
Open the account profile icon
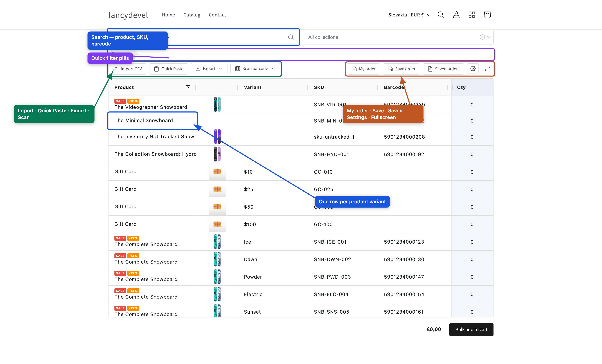(x=456, y=15)
